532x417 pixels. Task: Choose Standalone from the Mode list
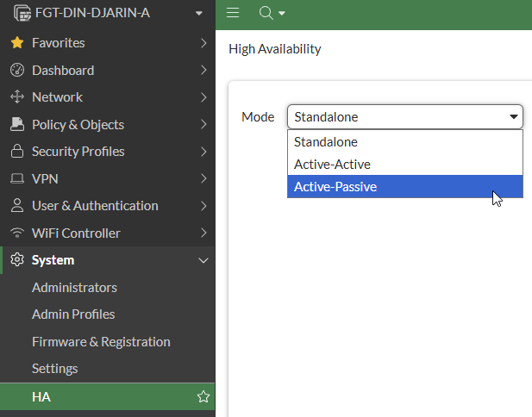coord(405,141)
